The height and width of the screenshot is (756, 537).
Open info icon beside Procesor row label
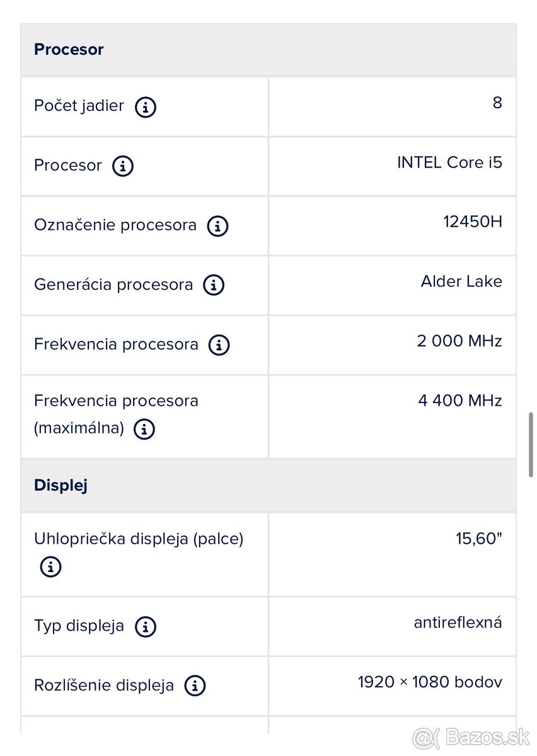tap(123, 166)
